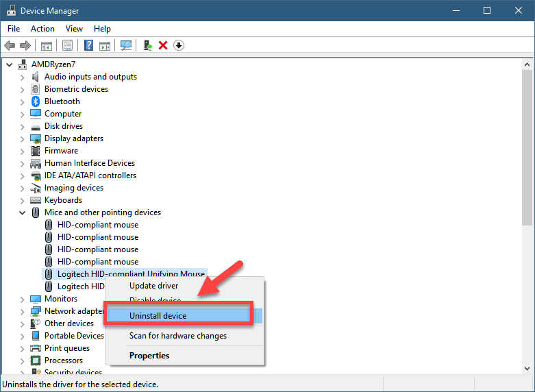
Task: Select the Firmware chip icon
Action: (x=36, y=151)
